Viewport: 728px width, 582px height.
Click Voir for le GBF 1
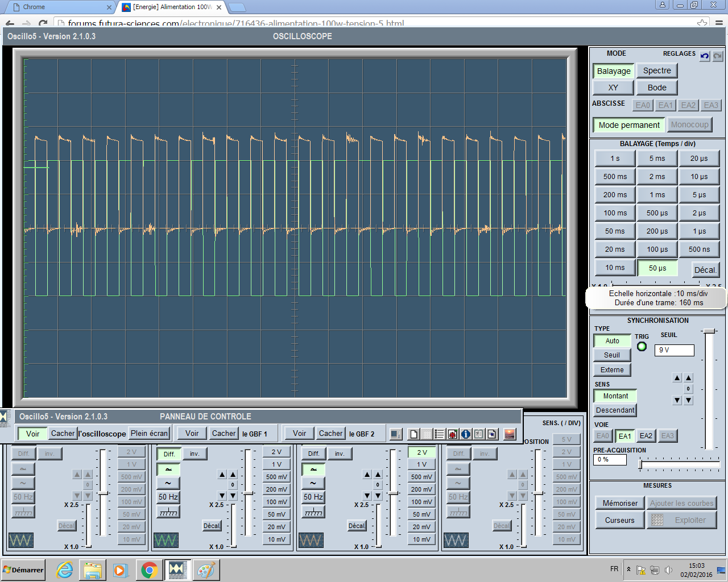tap(192, 433)
